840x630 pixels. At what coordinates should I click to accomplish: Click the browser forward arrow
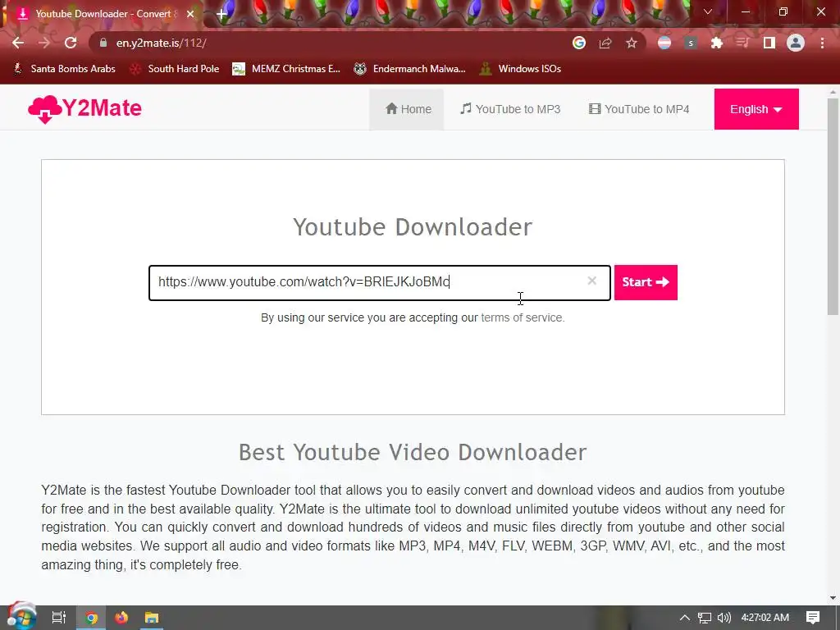click(x=44, y=43)
